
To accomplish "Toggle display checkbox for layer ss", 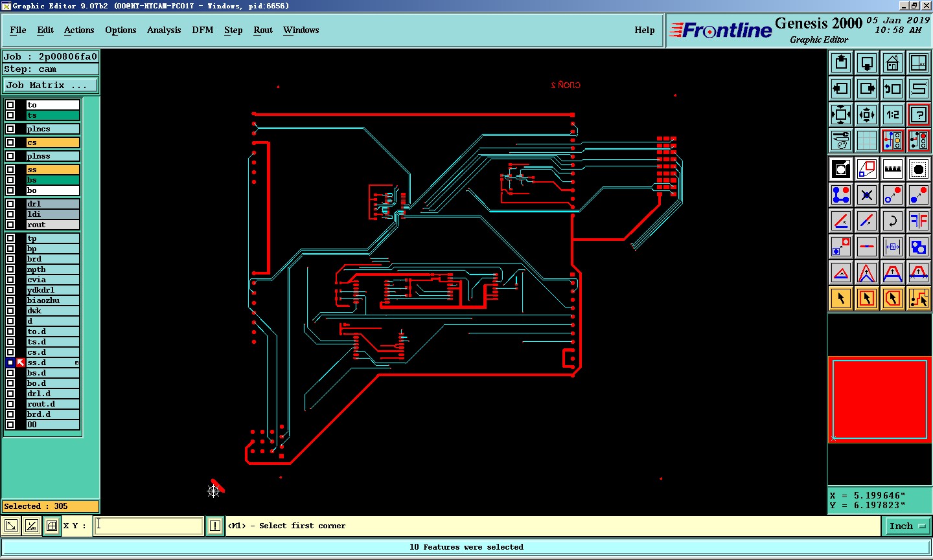I will 10,170.
